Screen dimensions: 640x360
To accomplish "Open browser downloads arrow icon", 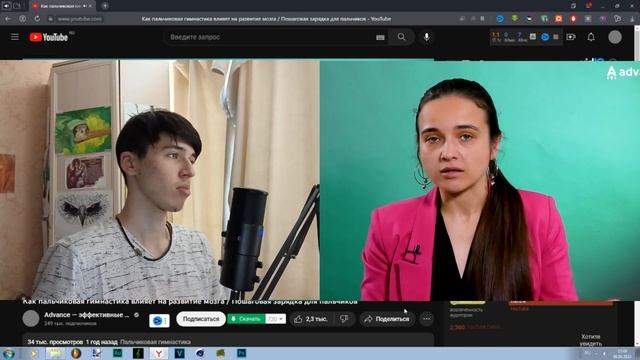I will (633, 19).
